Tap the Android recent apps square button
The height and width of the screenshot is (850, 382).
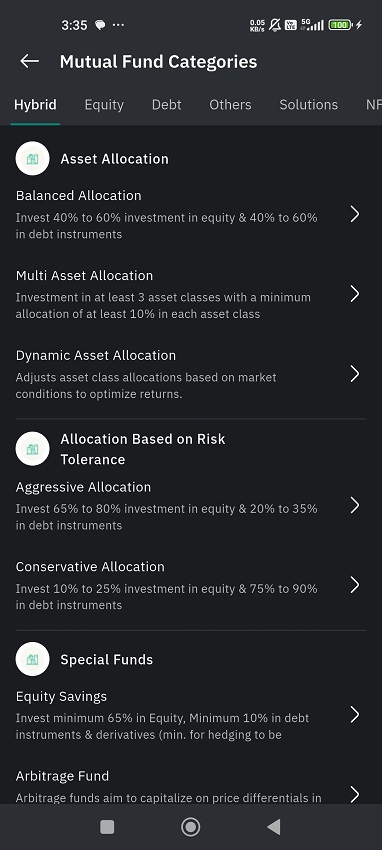point(107,827)
